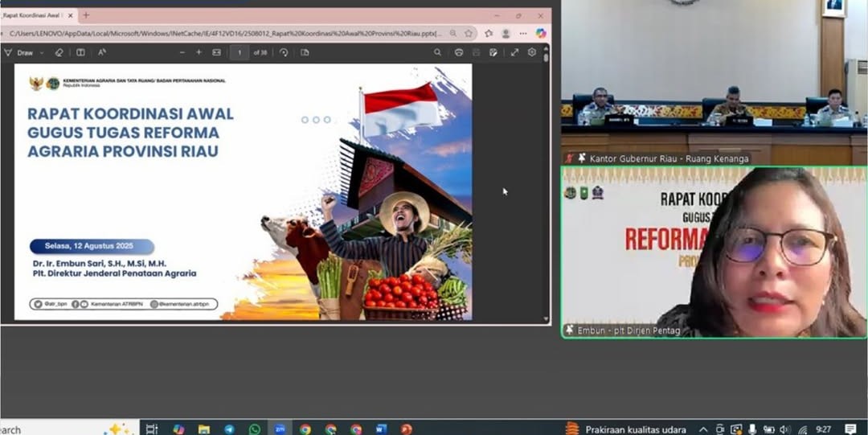Expand hidden system tray icons chevron

703,429
